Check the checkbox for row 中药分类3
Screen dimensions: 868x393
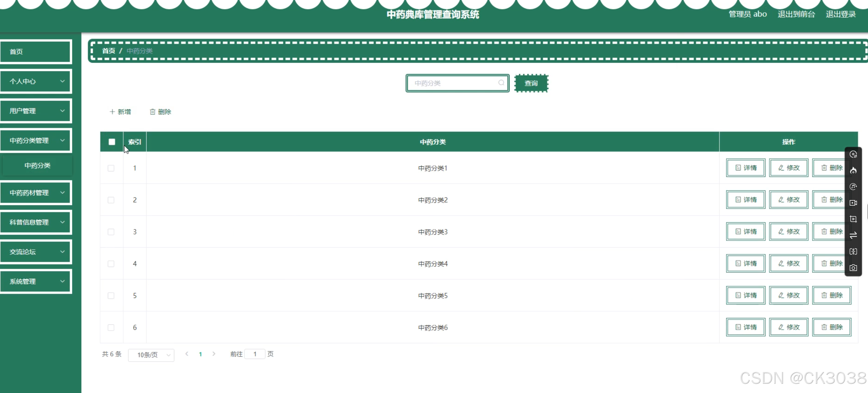(111, 232)
